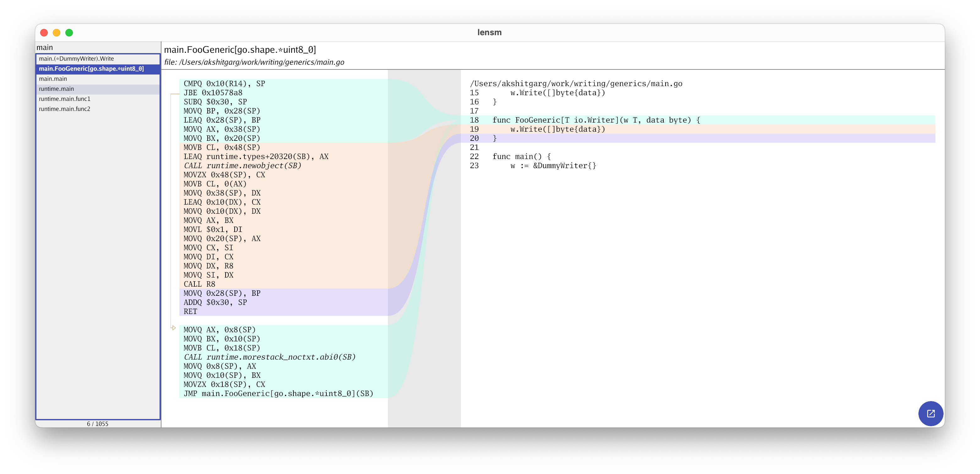Click the RET instruction line
The image size is (980, 474).
click(x=191, y=311)
